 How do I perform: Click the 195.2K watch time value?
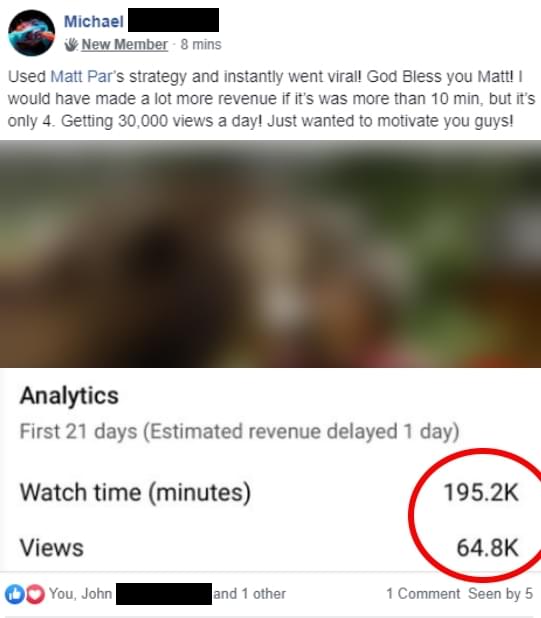point(481,493)
